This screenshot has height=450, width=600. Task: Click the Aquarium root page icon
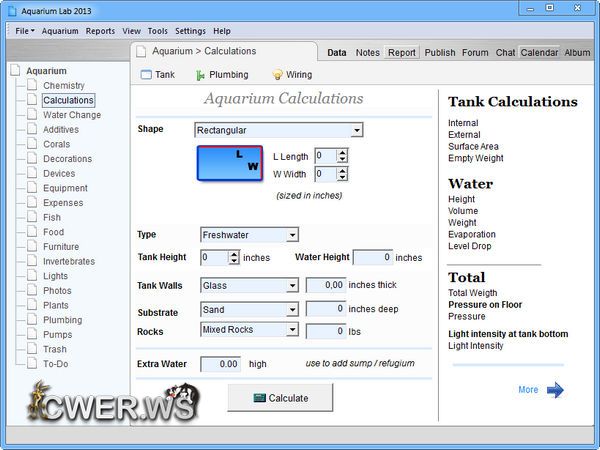pos(16,71)
